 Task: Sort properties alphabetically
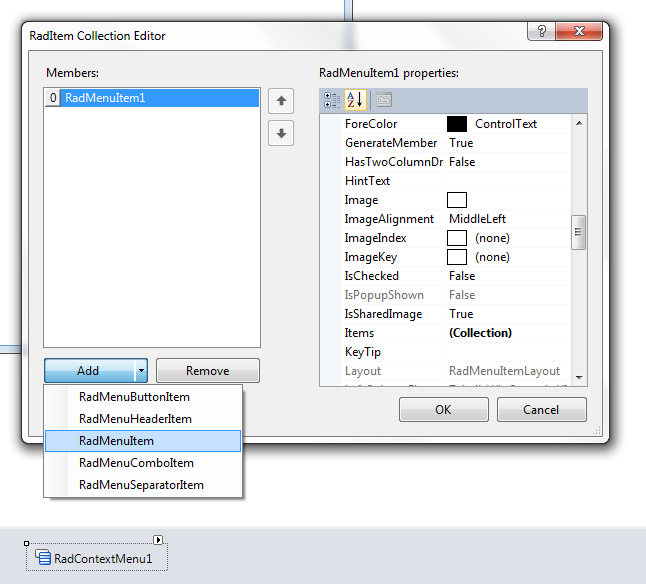(355, 100)
